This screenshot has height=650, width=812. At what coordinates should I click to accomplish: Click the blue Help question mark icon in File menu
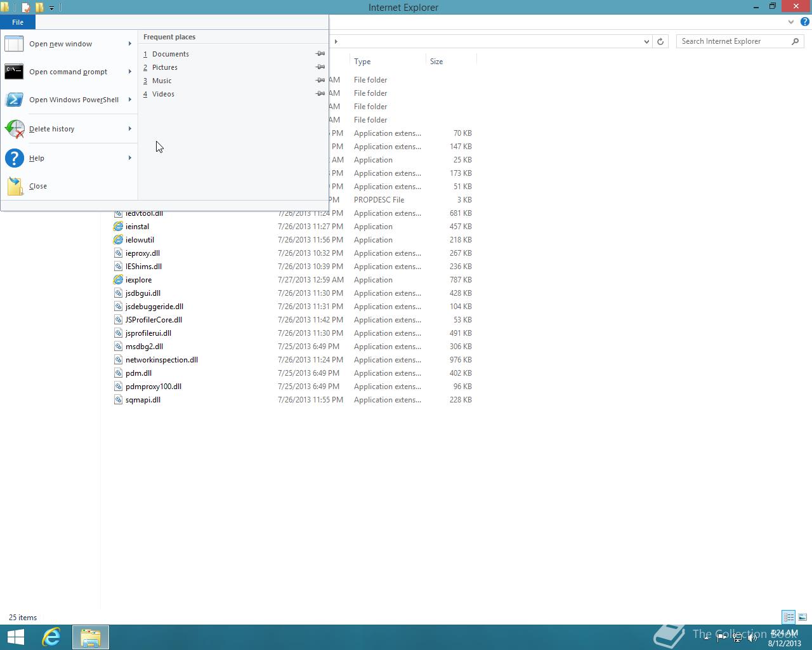14,158
